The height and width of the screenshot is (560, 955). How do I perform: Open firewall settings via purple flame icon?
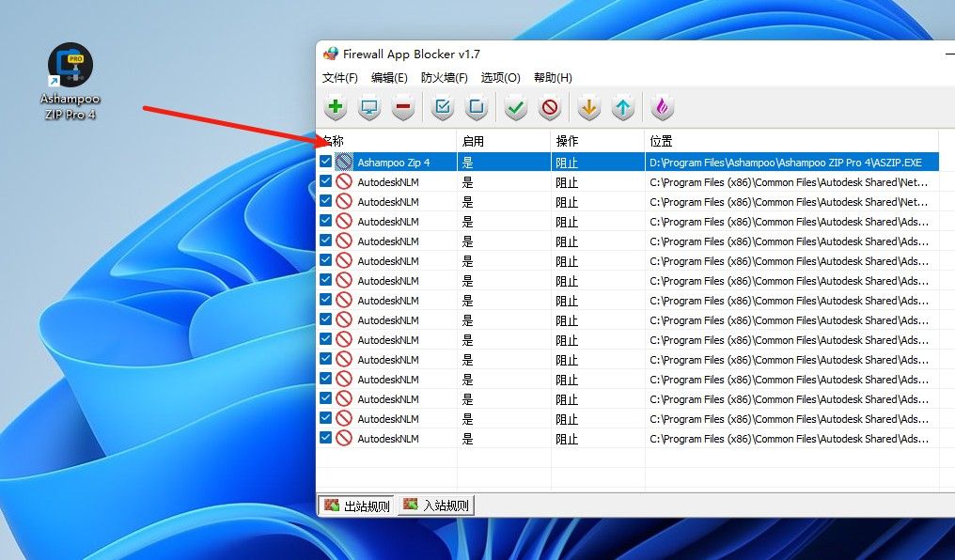663,108
